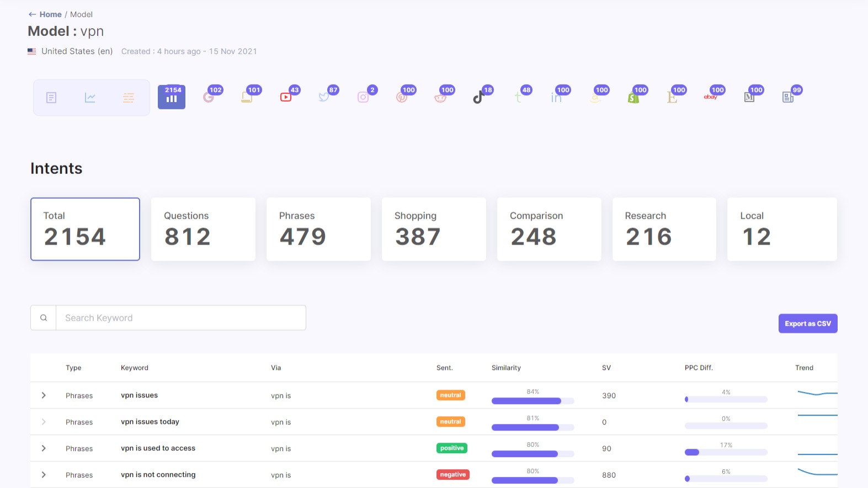Show Comparison intents card
868x488 pixels.
pos(549,229)
